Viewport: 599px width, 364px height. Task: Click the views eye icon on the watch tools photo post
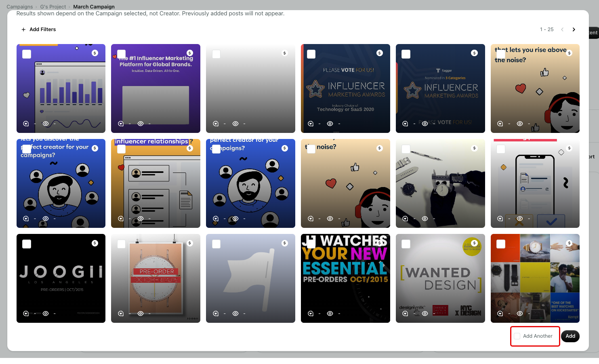pos(425,219)
